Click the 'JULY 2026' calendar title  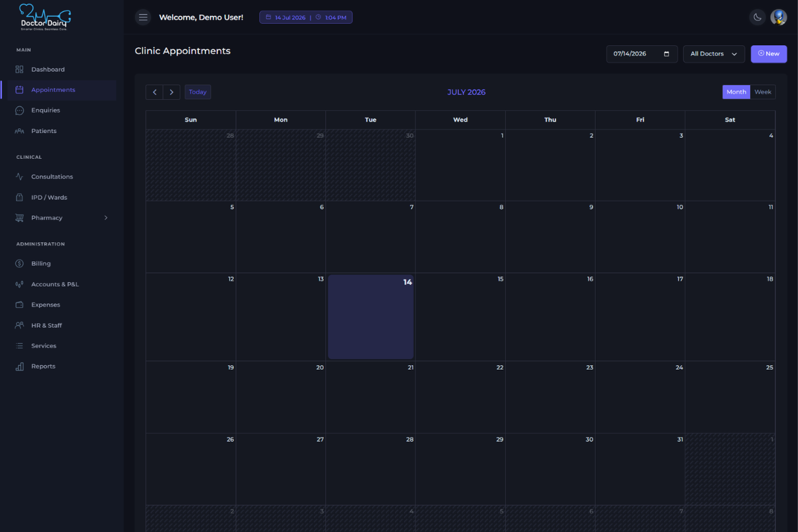(466, 92)
